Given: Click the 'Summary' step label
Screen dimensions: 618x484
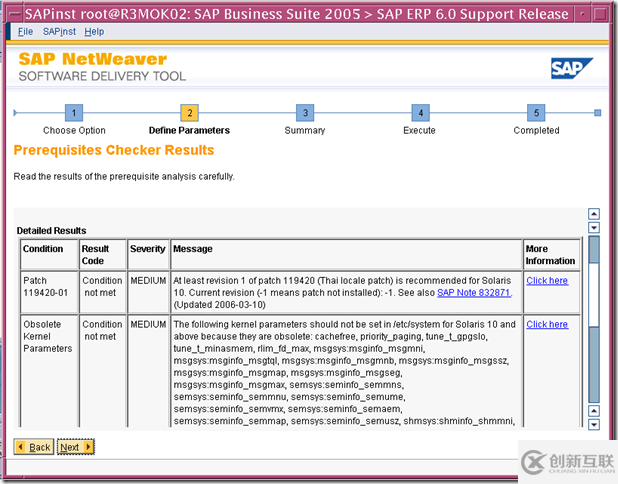Looking at the screenshot, I should click(305, 130).
